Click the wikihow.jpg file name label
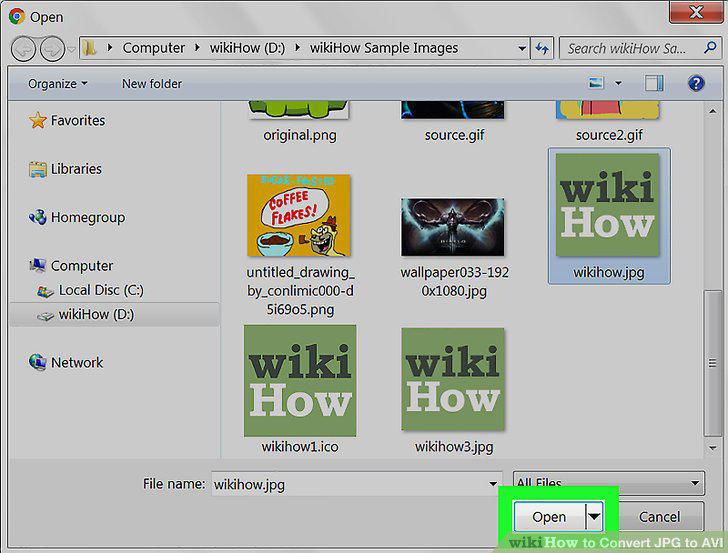 (x=609, y=272)
